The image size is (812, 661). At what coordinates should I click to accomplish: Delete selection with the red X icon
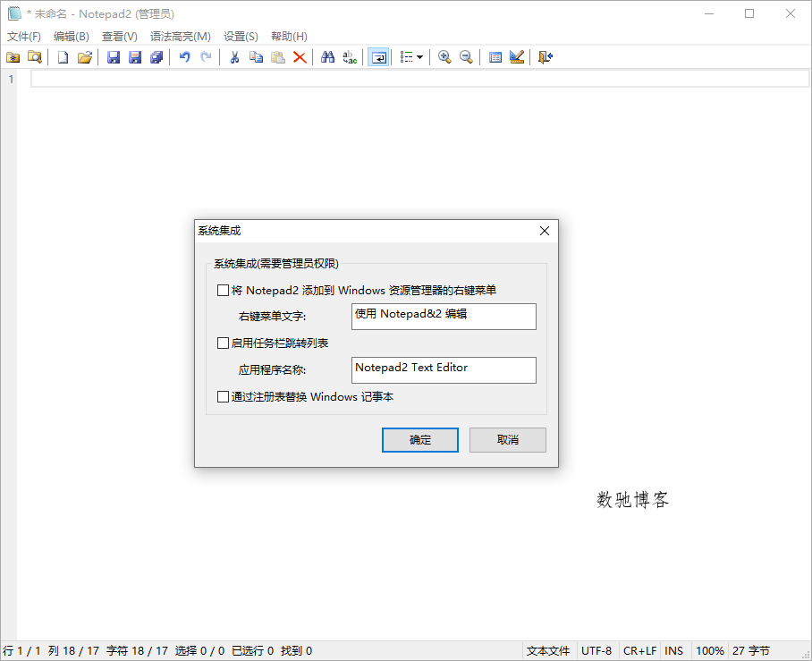tap(300, 57)
